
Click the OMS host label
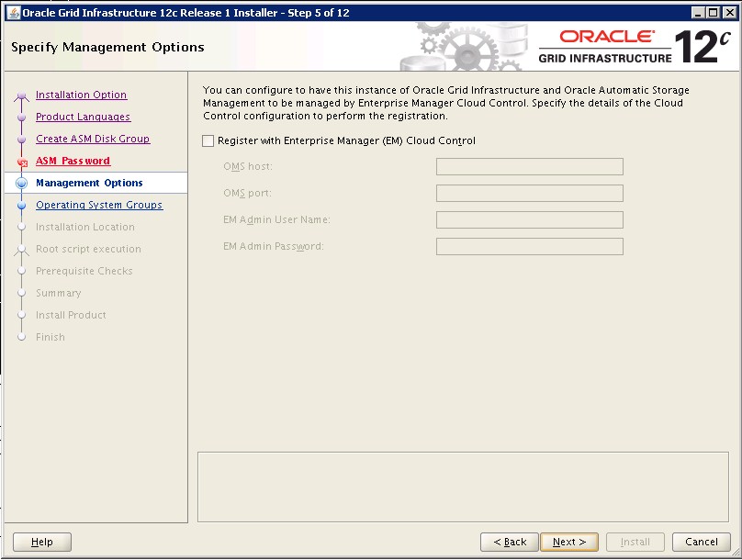click(x=248, y=166)
